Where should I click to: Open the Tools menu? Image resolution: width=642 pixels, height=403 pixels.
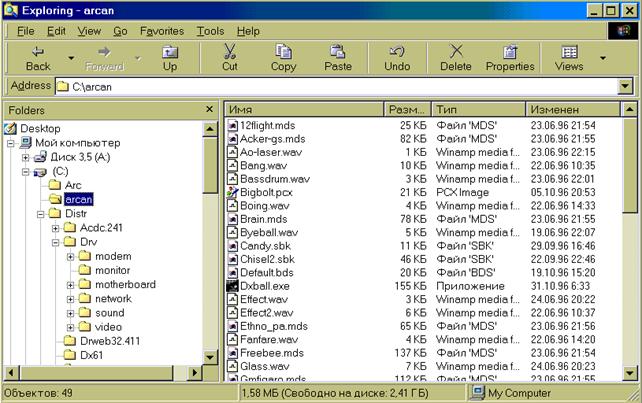click(210, 31)
